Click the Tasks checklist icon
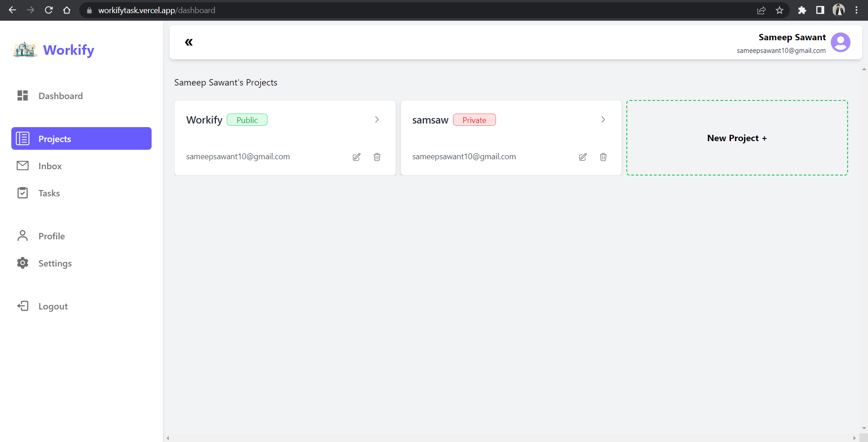 (x=23, y=193)
